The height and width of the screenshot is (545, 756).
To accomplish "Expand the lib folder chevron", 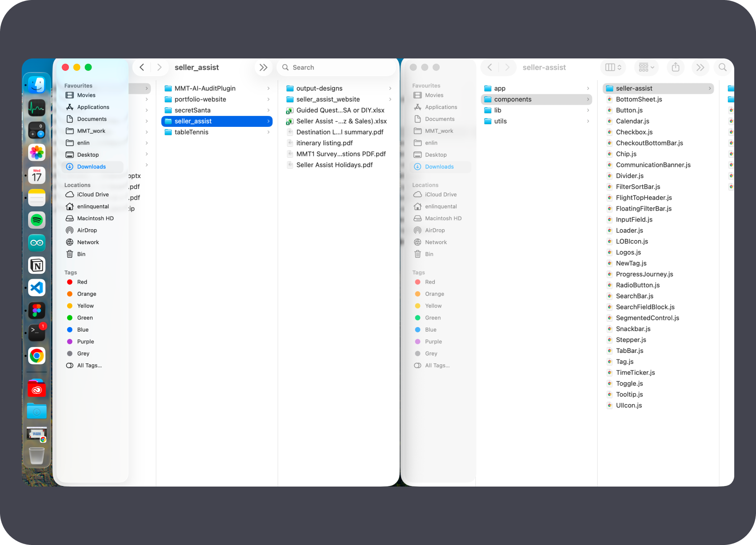I will coord(588,110).
